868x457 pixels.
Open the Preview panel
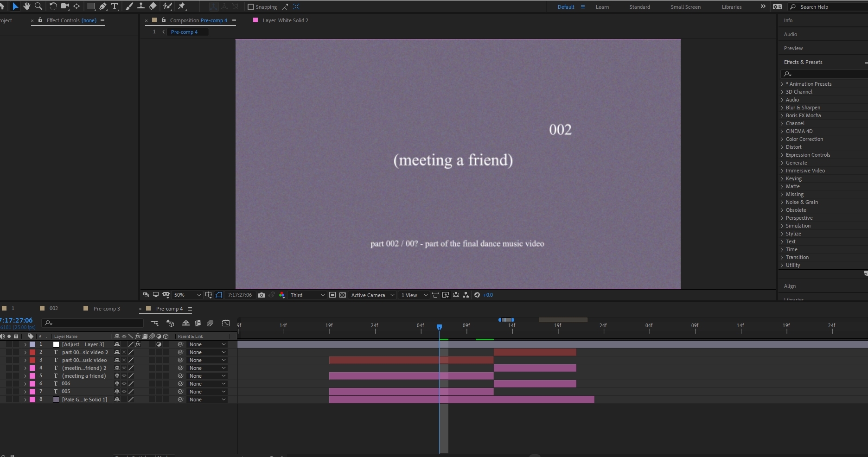point(793,48)
